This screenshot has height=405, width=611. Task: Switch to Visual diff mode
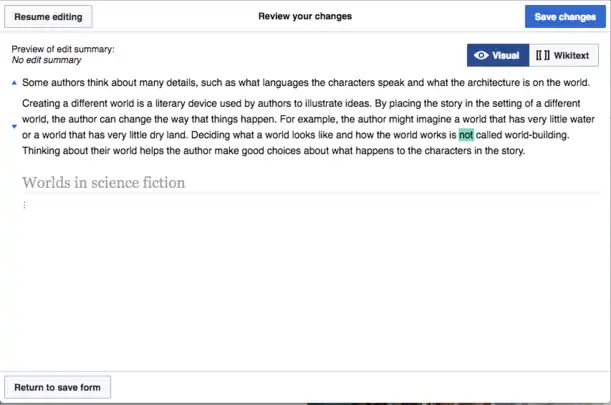click(497, 56)
